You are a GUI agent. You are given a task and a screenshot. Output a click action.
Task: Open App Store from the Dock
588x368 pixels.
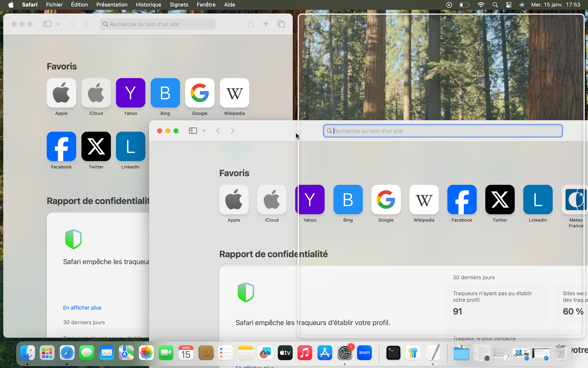click(x=325, y=353)
